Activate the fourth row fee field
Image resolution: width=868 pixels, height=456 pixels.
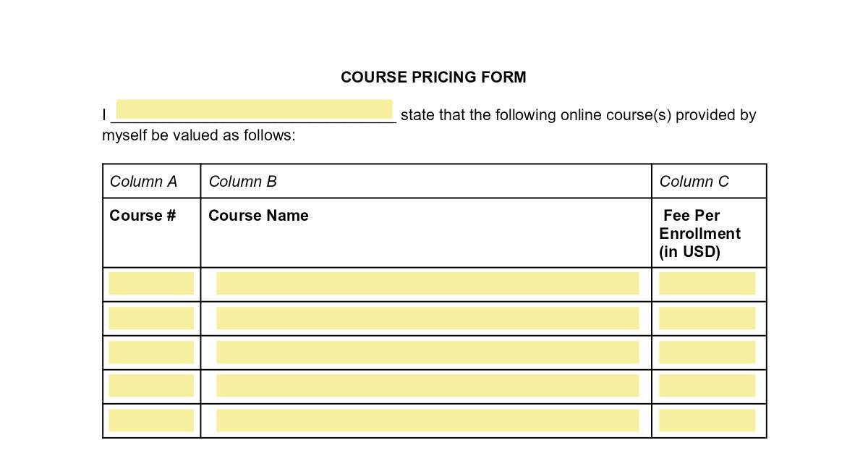coord(707,386)
